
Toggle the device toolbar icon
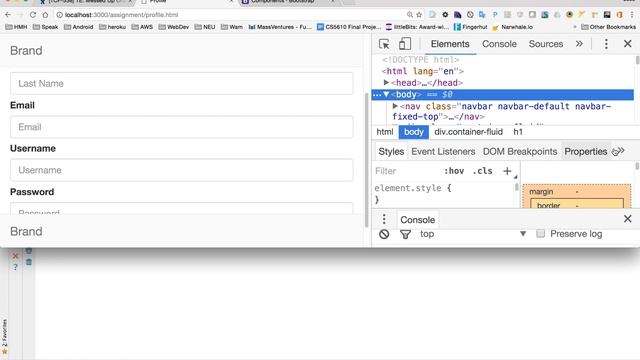click(404, 44)
